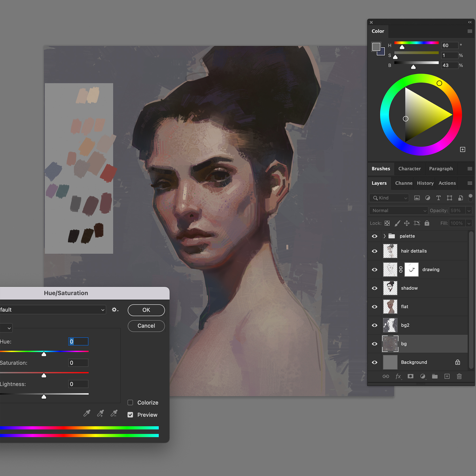
Task: Click the adjustment layer filter icon
Action: (428, 198)
